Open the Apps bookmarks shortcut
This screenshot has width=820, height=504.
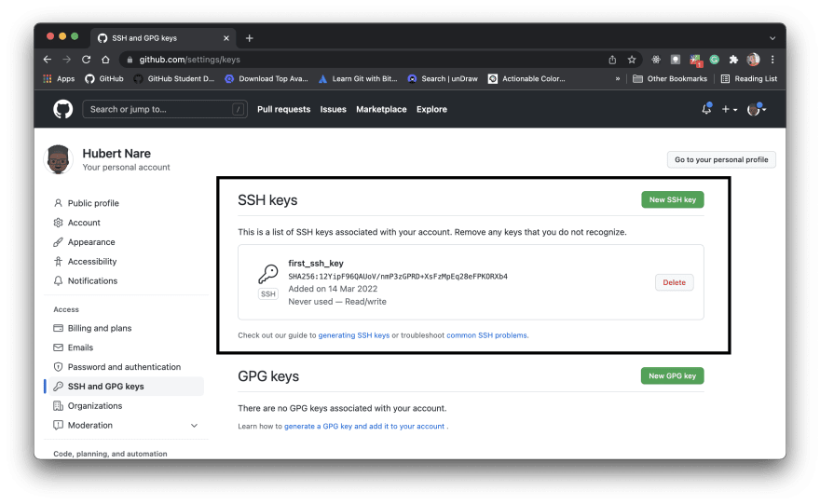(x=59, y=79)
